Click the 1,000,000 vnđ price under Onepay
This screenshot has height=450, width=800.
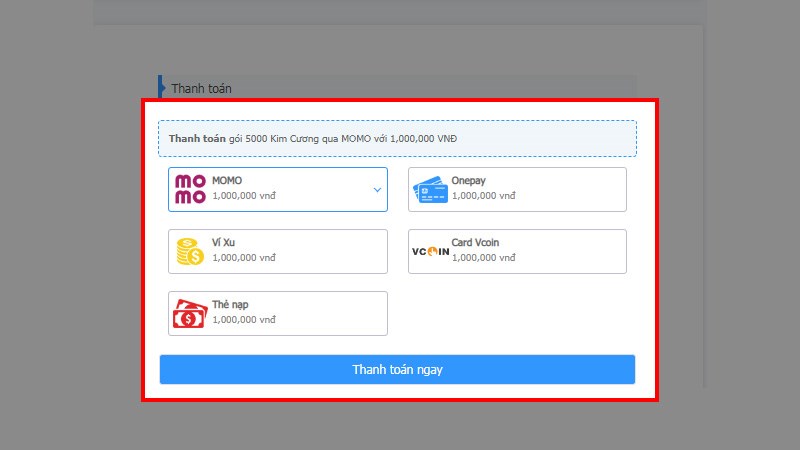484,195
